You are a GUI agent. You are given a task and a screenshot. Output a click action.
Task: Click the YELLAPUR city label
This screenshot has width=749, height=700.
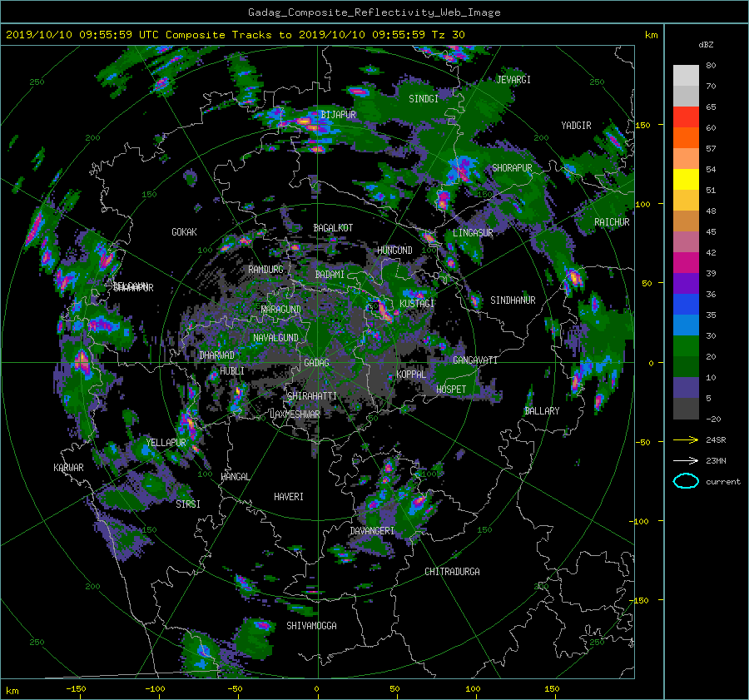click(166, 443)
